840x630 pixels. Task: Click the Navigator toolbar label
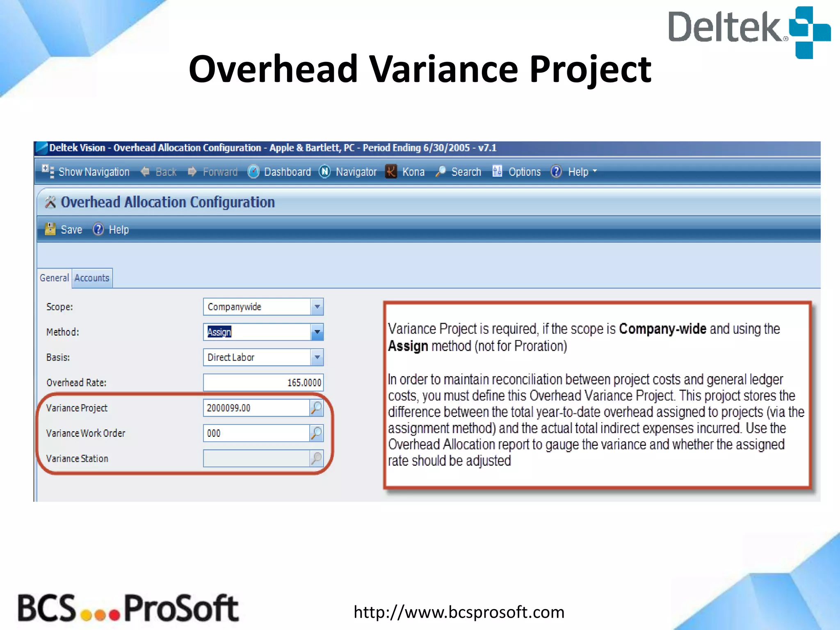[x=356, y=172]
